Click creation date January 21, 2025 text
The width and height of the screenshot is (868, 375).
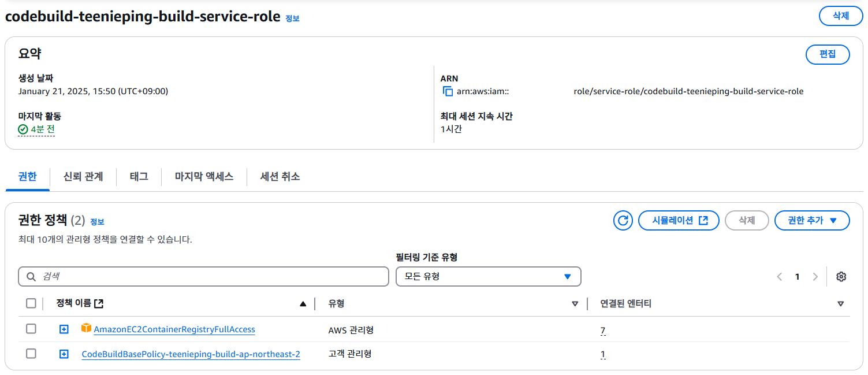[93, 91]
